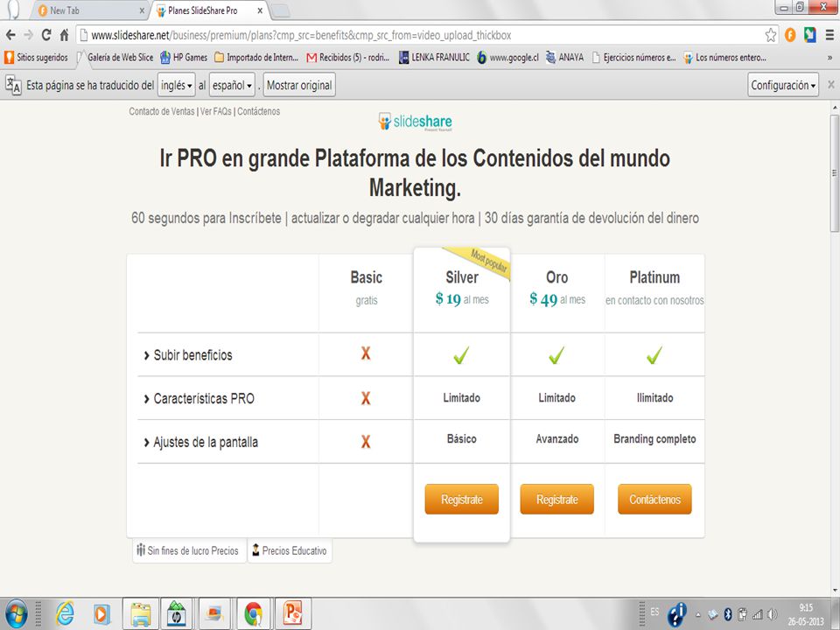Click the volume icon in the system tray

click(x=772, y=614)
